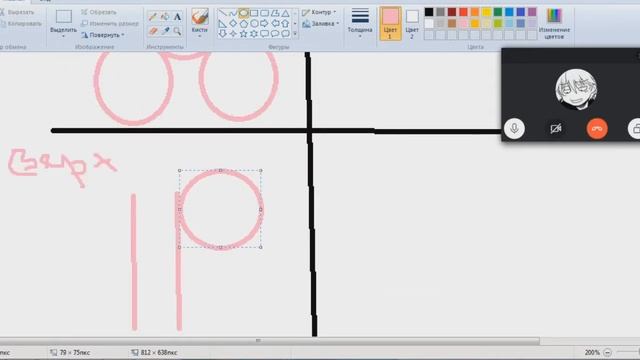Pick the lime palette color

coord(498,24)
